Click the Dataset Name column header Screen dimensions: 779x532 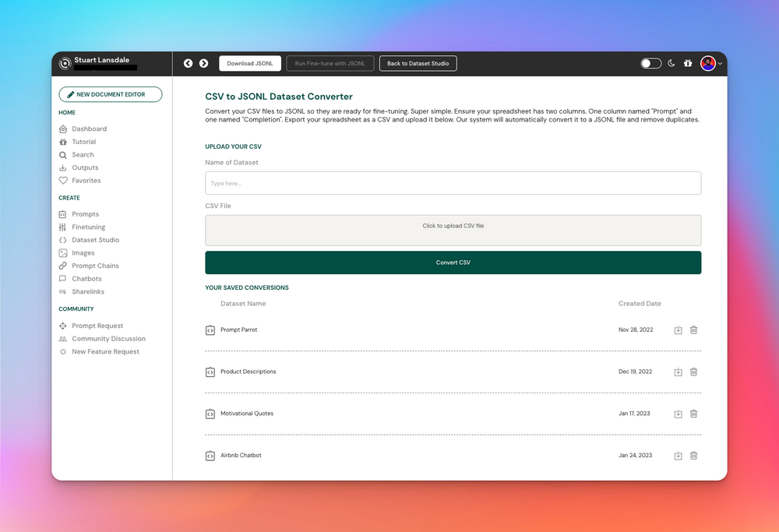click(x=243, y=304)
